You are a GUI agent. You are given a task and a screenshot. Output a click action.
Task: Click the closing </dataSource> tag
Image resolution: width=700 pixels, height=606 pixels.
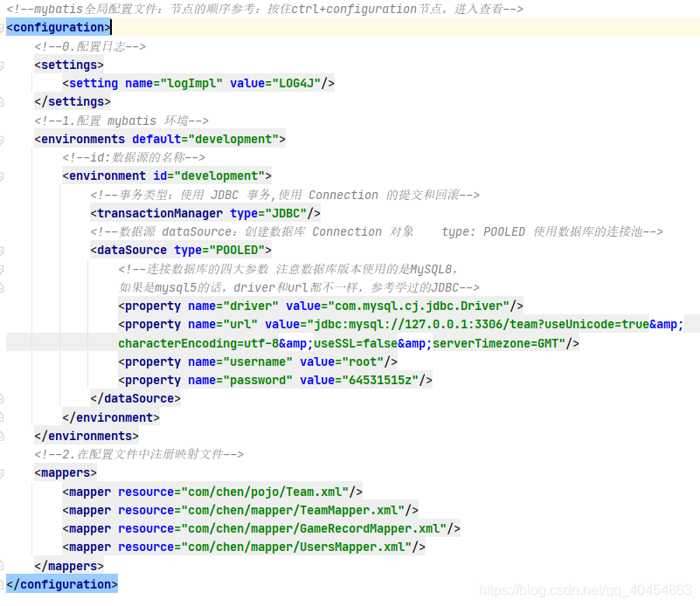(135, 399)
